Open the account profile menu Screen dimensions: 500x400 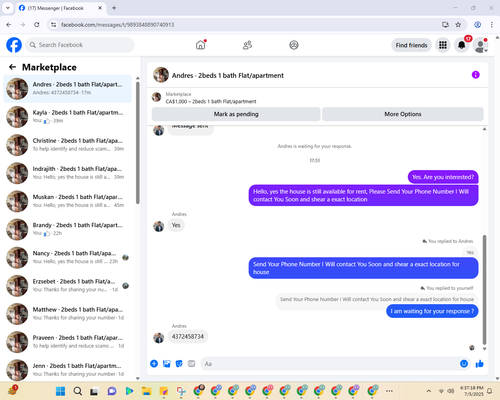pos(480,45)
